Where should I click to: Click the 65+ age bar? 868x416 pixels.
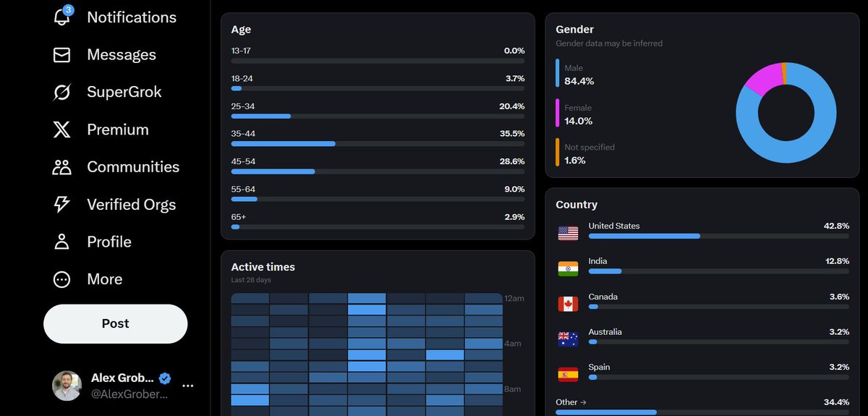(378, 226)
